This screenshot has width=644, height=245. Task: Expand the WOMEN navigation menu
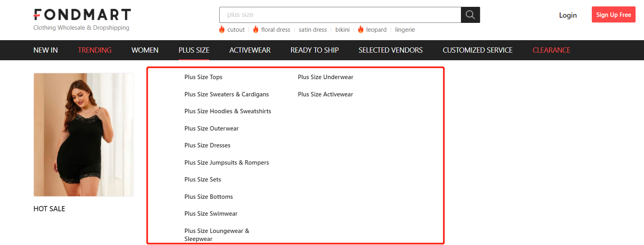[x=145, y=50]
